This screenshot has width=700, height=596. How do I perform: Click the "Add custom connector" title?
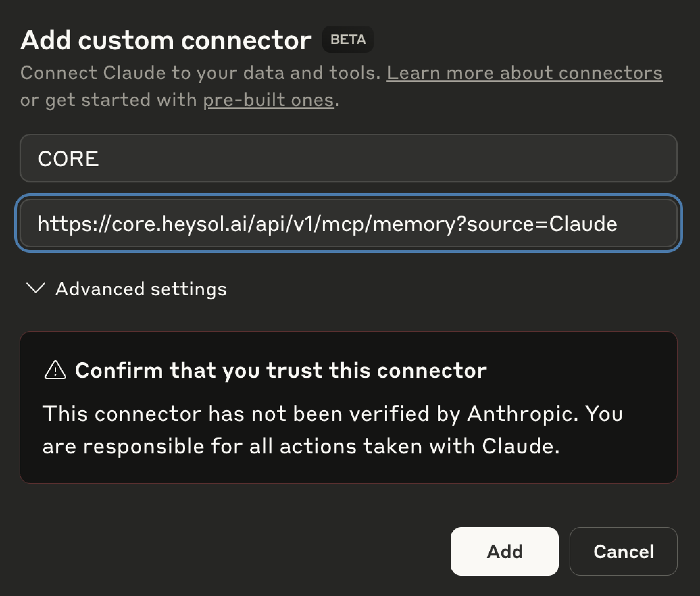pyautogui.click(x=166, y=40)
